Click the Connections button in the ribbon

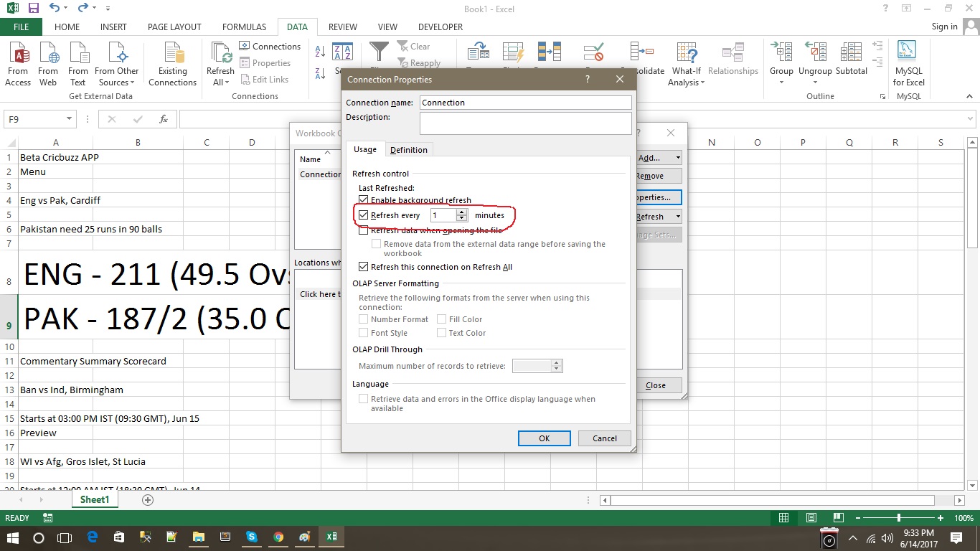click(270, 46)
